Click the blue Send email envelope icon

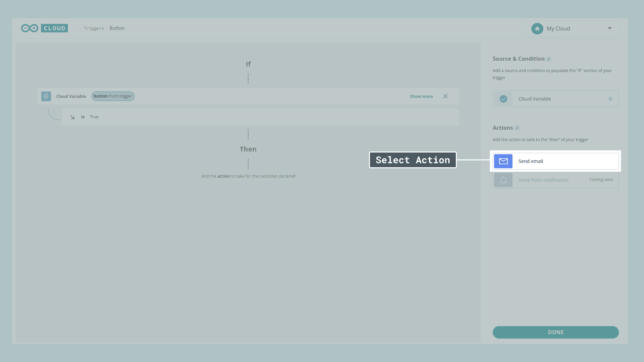point(503,161)
